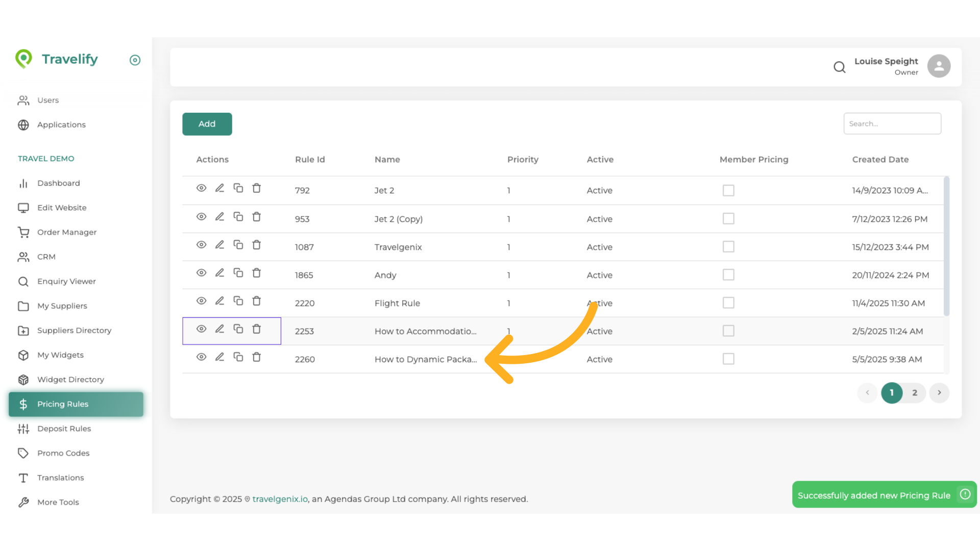Open the Travelify logo icon
This screenshot has width=980, height=551.
pyautogui.click(x=24, y=59)
